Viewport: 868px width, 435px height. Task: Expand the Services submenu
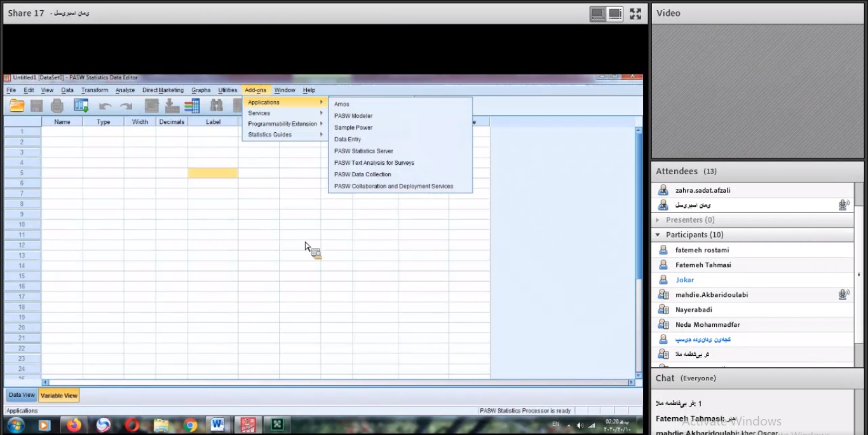[x=285, y=113]
